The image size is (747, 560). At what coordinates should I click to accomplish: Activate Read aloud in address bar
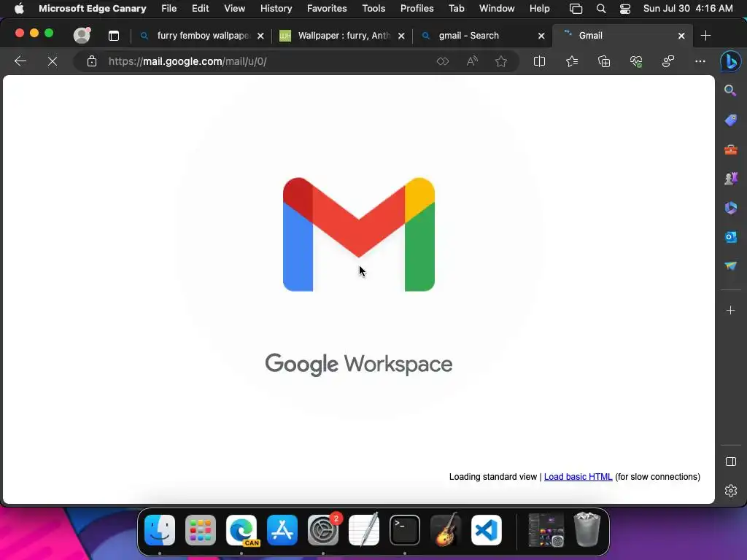pyautogui.click(x=472, y=61)
